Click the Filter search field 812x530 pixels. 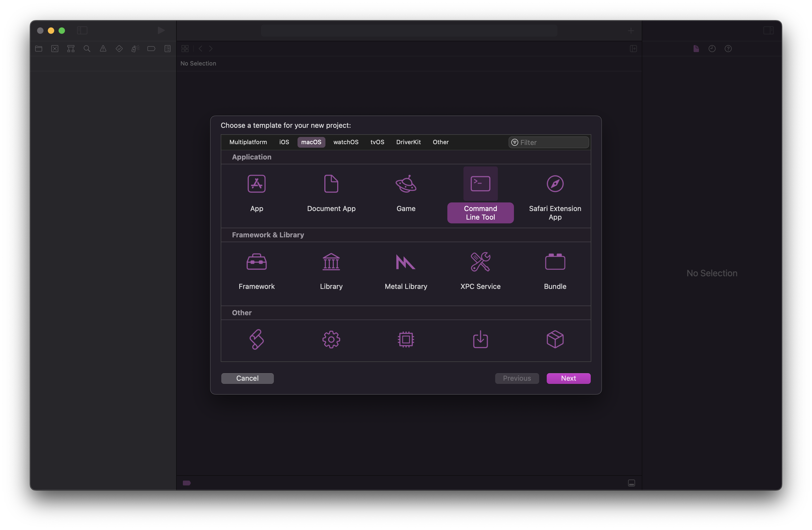[548, 142]
